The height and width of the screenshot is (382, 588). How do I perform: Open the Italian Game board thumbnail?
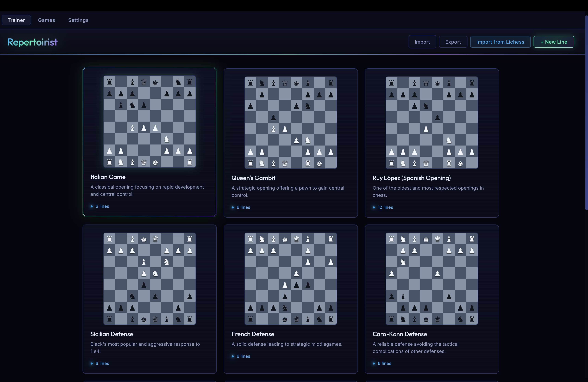click(x=149, y=122)
